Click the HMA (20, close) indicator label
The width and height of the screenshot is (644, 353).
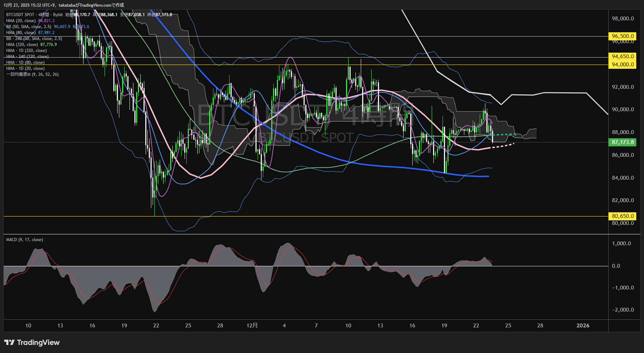tap(21, 21)
